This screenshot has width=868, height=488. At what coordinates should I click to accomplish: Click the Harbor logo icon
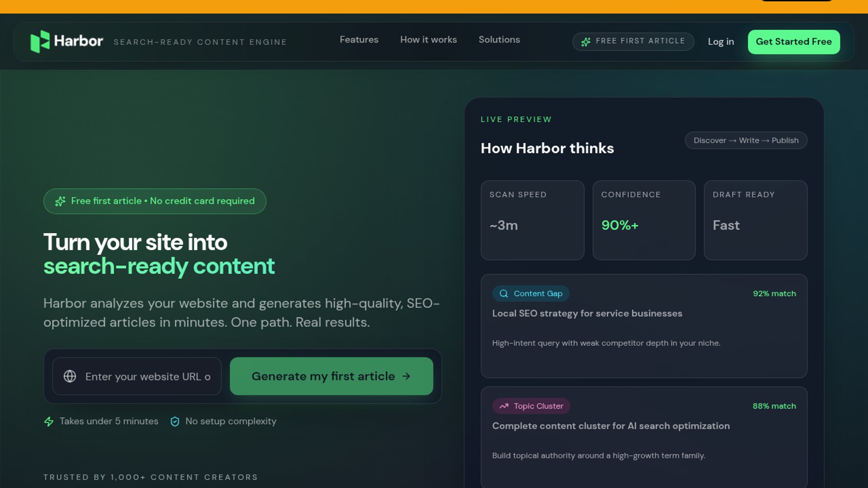pos(40,42)
